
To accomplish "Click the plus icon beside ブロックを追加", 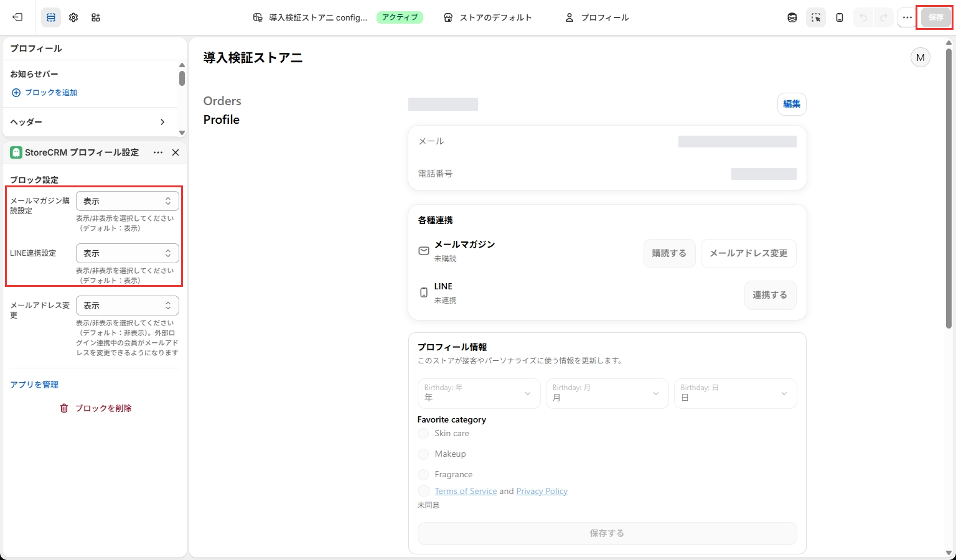I will [x=16, y=93].
